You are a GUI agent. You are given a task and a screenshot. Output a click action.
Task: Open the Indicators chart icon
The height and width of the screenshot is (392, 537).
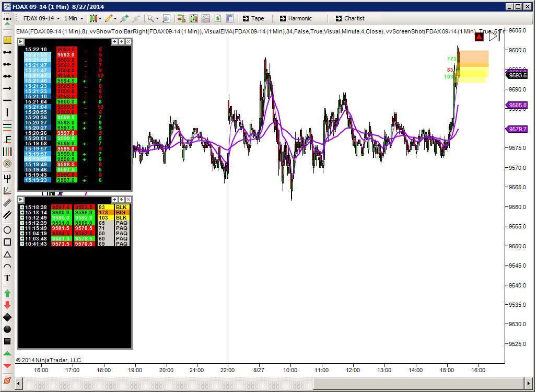click(x=205, y=18)
